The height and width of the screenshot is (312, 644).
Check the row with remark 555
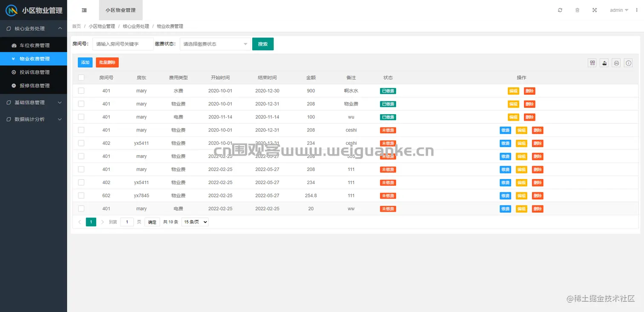[81, 156]
